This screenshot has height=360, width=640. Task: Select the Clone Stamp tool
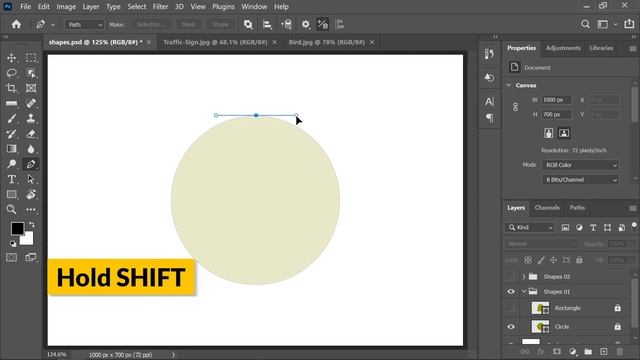31,118
